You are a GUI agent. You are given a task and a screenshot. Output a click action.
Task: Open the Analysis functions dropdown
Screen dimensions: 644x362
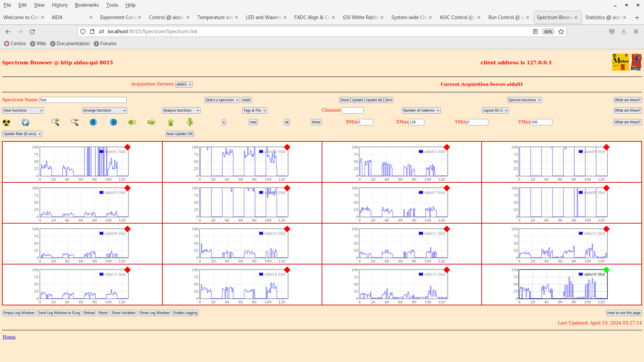(181, 110)
